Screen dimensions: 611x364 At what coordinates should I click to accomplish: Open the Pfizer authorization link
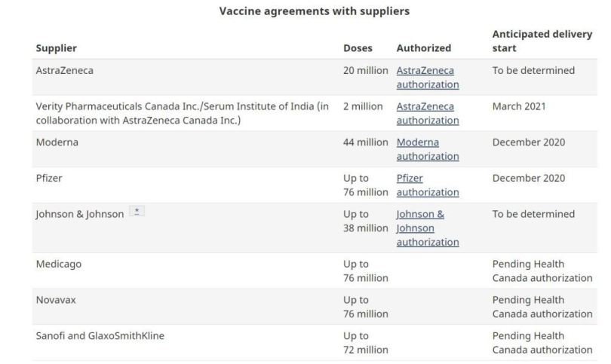point(426,185)
